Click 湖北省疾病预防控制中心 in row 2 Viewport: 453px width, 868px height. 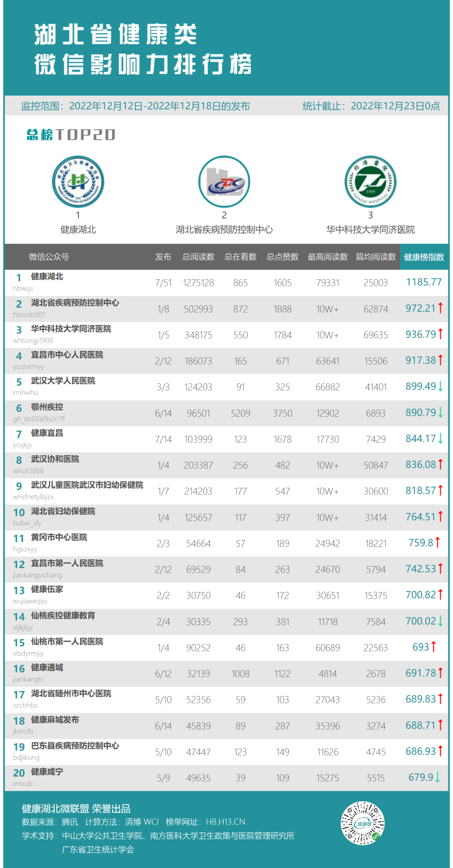pos(75,303)
